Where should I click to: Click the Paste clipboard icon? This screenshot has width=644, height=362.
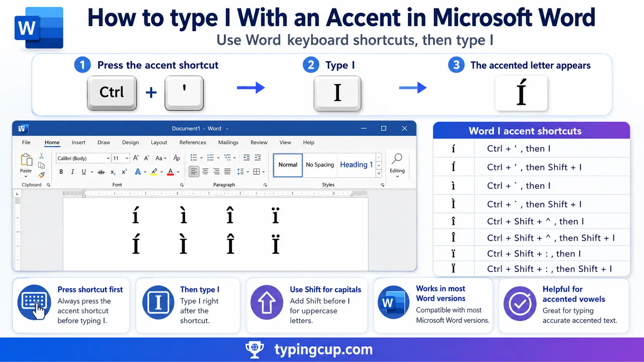[26, 160]
